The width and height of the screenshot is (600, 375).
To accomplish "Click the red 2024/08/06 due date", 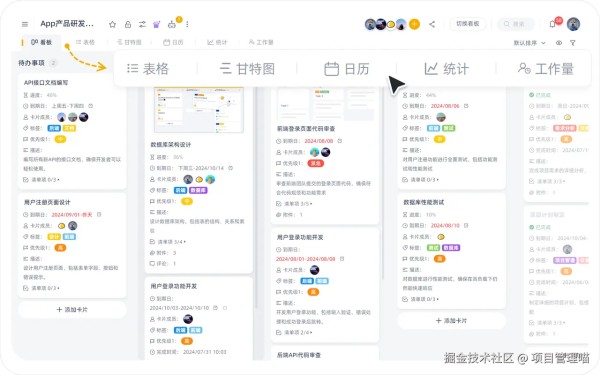I will coord(445,106).
